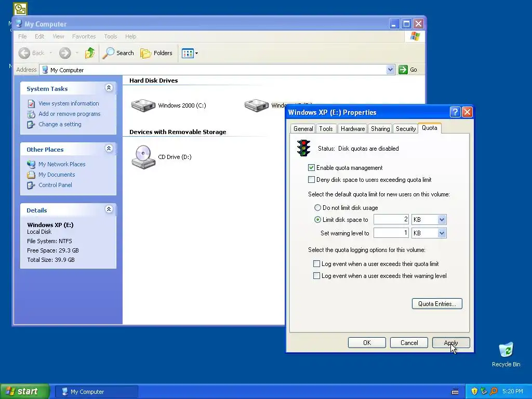Image resolution: width=532 pixels, height=399 pixels.
Task: Click the Quota Entries button
Action: 437,303
